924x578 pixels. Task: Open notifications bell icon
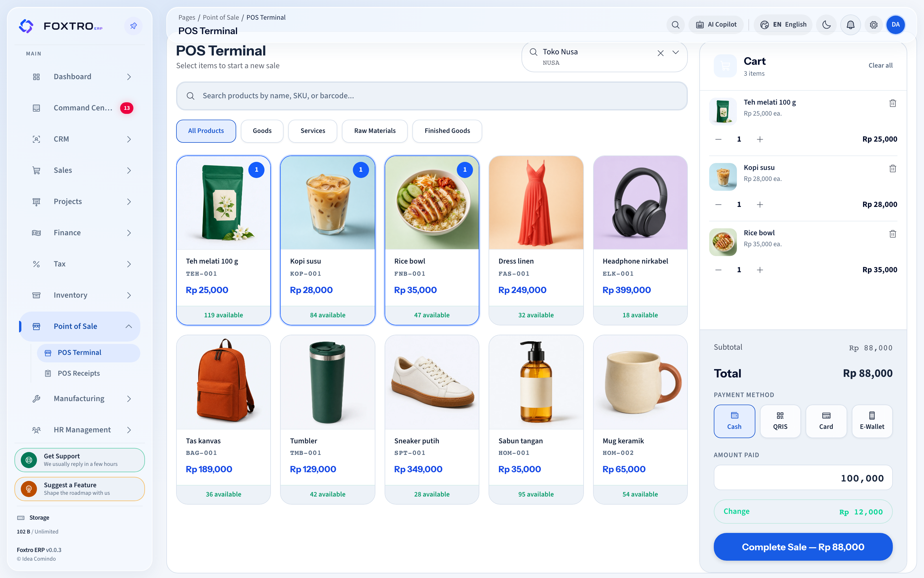[851, 25]
